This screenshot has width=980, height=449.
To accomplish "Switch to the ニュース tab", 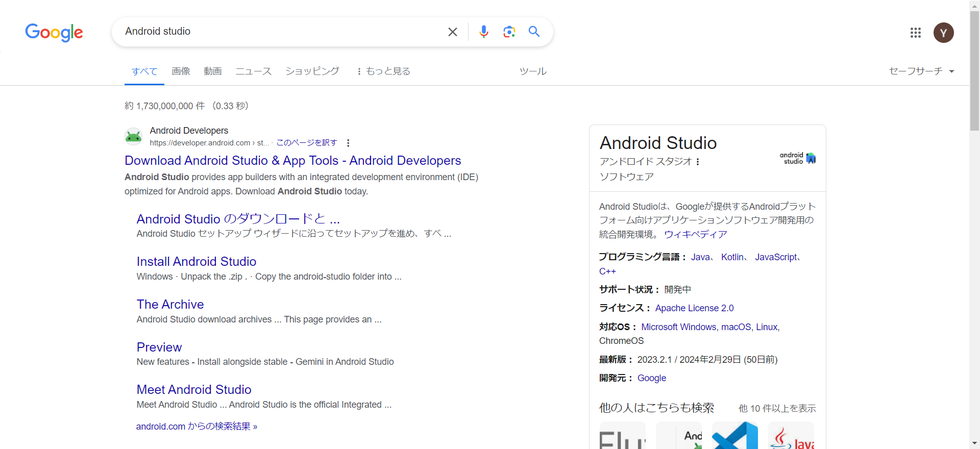I will tap(253, 71).
